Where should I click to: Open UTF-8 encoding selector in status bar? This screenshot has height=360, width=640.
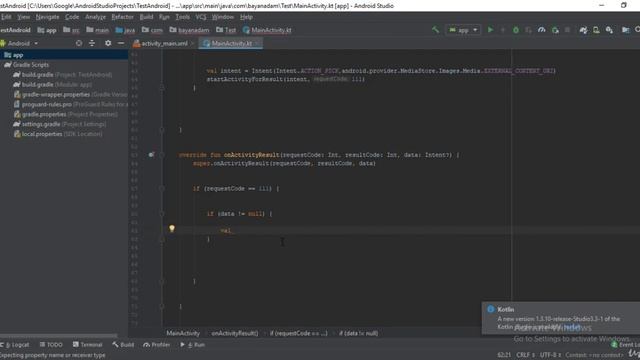pyautogui.click(x=550, y=355)
